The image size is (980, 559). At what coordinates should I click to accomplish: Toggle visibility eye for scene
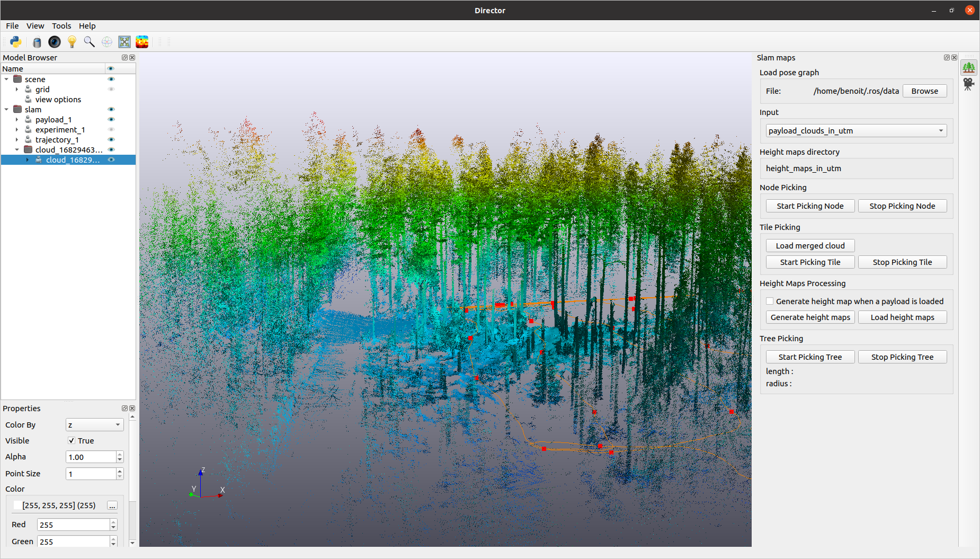[x=111, y=79]
